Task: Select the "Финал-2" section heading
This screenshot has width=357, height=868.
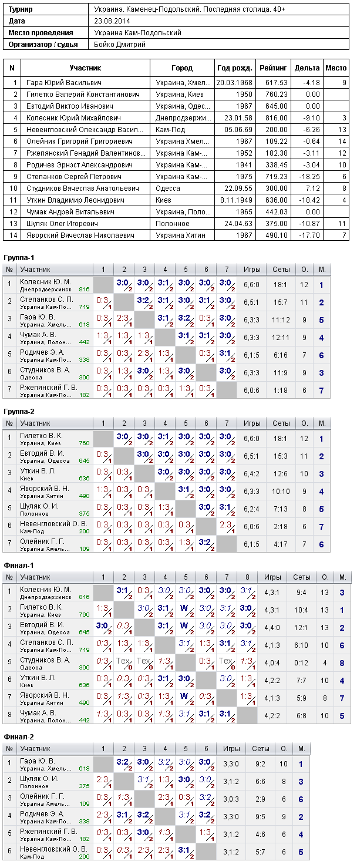Action: click(x=19, y=736)
